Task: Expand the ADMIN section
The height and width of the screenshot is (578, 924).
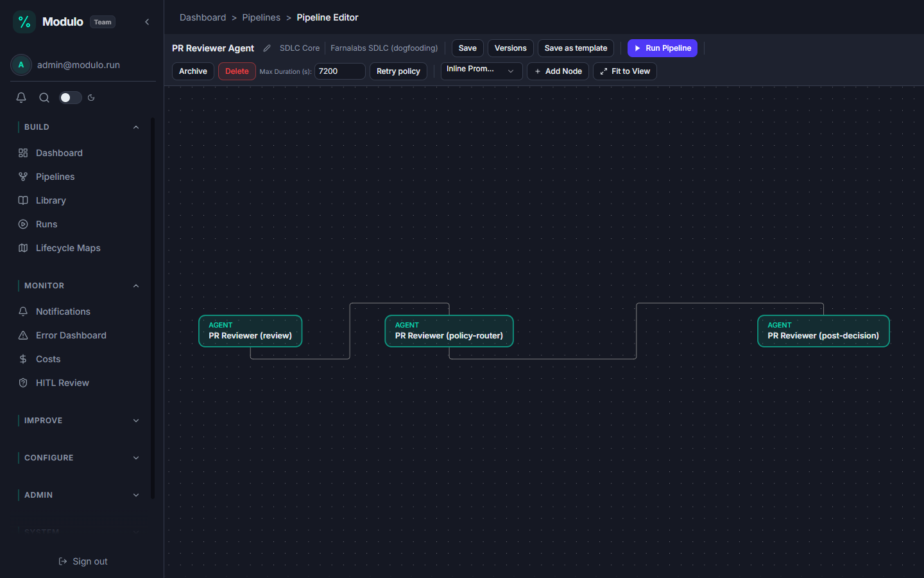Action: [x=136, y=495]
